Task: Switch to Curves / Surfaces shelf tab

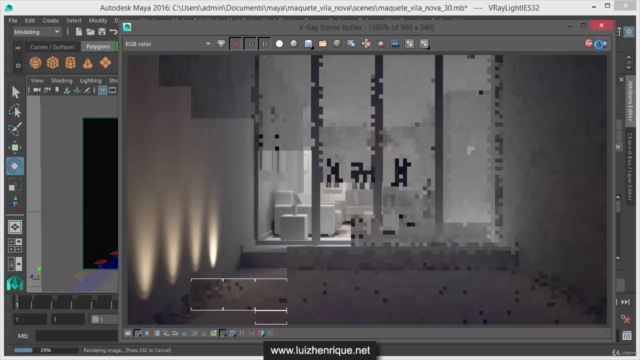Action: [x=52, y=47]
